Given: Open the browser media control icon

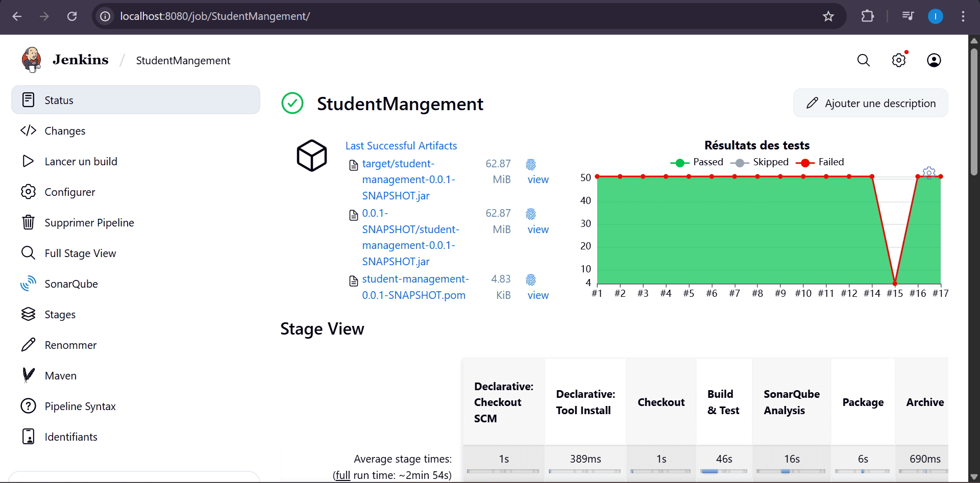Looking at the screenshot, I should (x=908, y=16).
